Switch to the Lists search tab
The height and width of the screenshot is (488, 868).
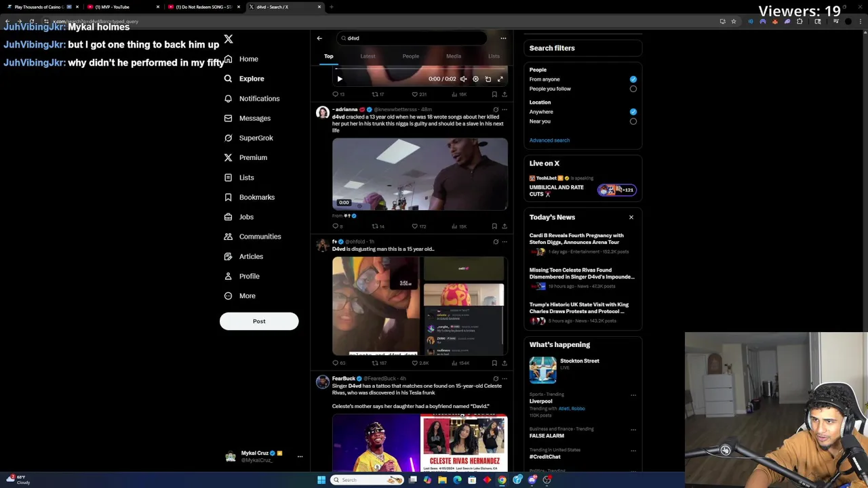coord(494,56)
